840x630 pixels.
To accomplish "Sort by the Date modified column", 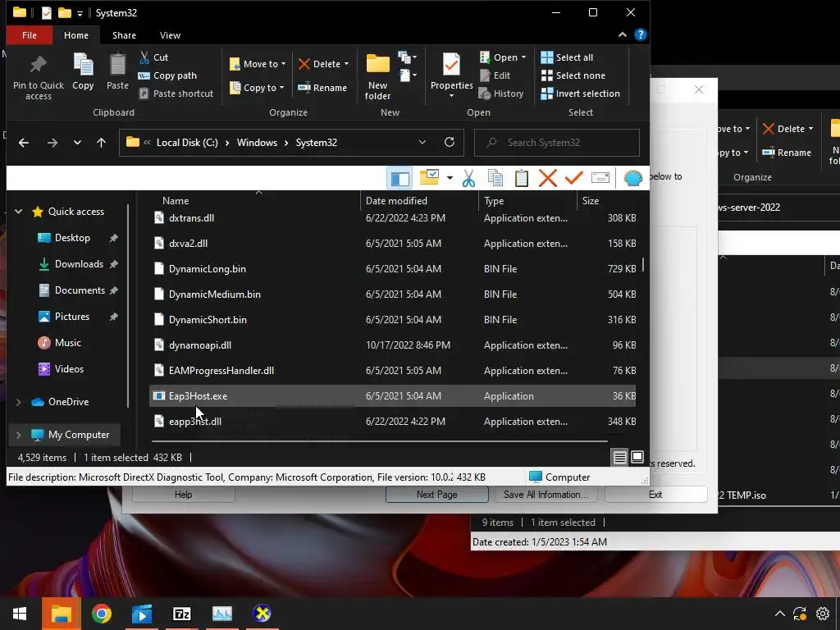I will click(x=419, y=201).
